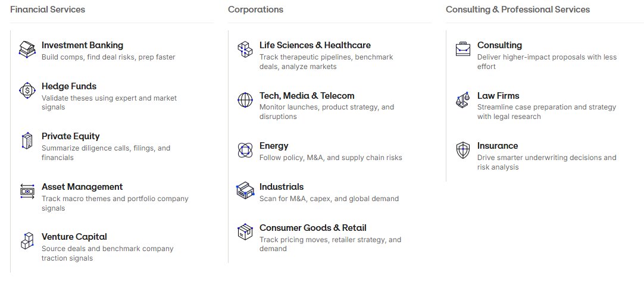Viewport: 644px width, 285px height.
Task: Click the Hedge Funds dollar icon
Action: (27, 90)
